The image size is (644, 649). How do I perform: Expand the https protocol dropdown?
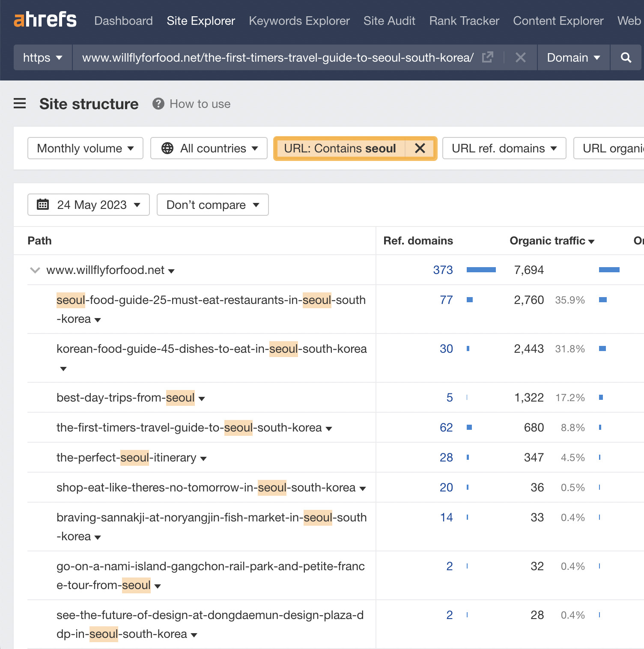[x=42, y=57]
